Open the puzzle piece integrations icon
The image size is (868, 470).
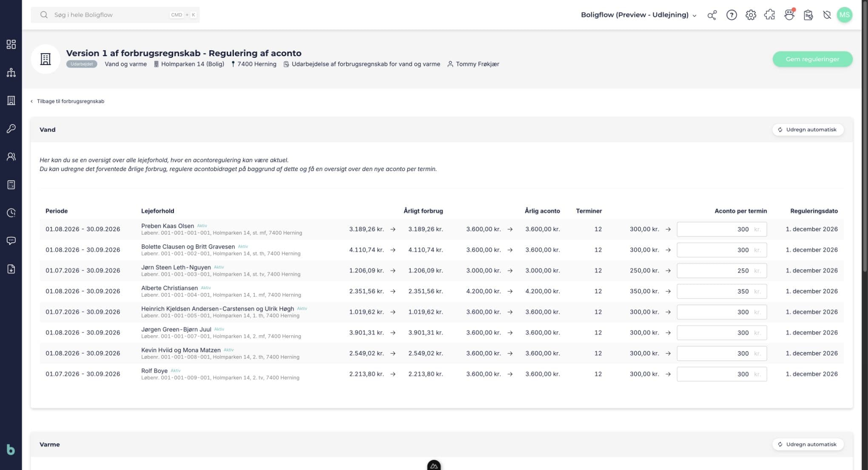click(x=769, y=15)
